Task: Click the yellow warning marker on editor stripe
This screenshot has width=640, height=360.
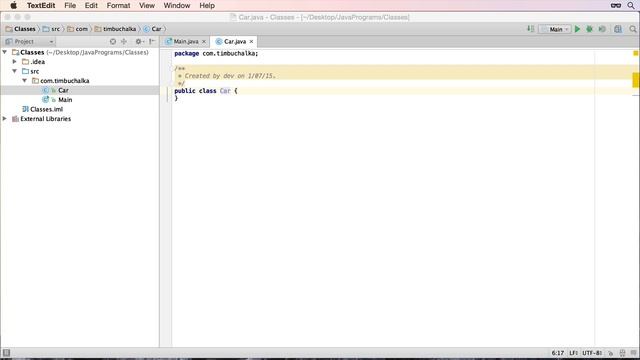Action: click(636, 53)
